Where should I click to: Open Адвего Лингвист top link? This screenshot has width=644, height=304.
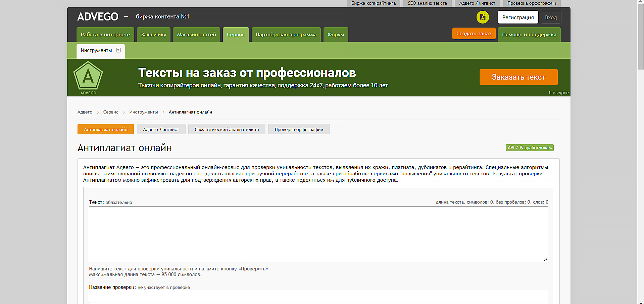click(477, 3)
